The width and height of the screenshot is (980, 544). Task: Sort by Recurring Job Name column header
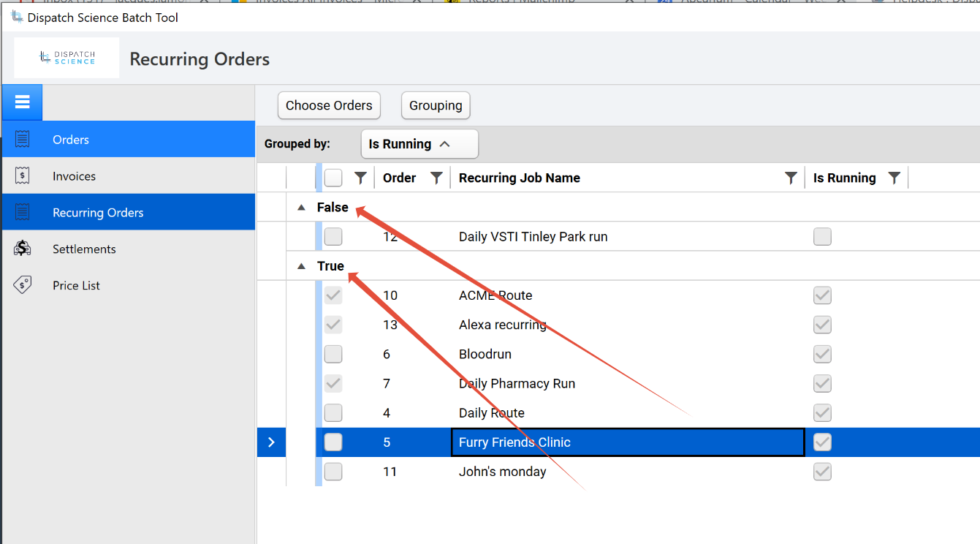[x=520, y=178]
